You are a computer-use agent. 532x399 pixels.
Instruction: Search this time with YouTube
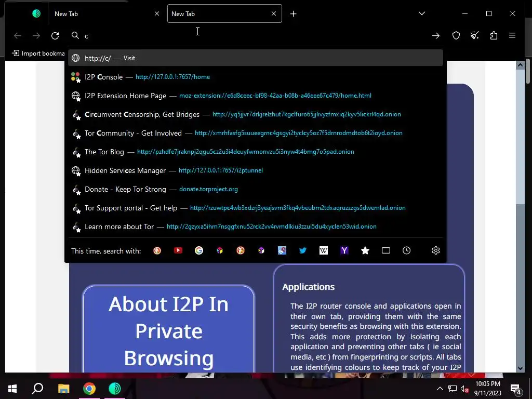tap(178, 251)
